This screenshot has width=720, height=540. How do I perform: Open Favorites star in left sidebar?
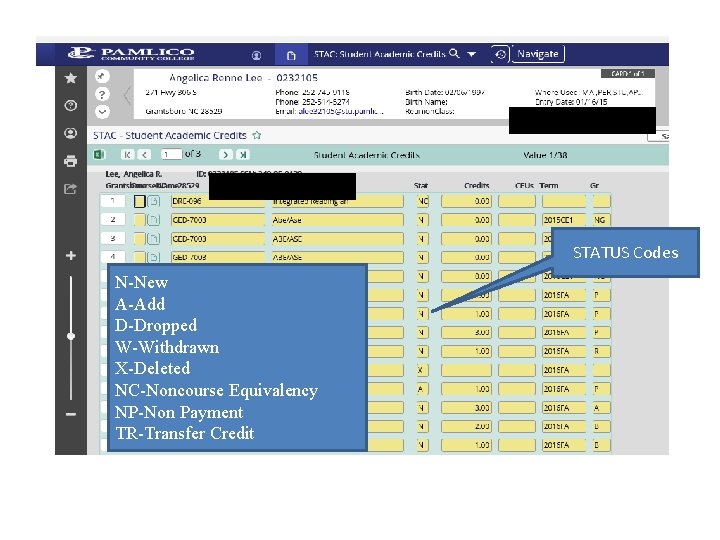pyautogui.click(x=71, y=78)
